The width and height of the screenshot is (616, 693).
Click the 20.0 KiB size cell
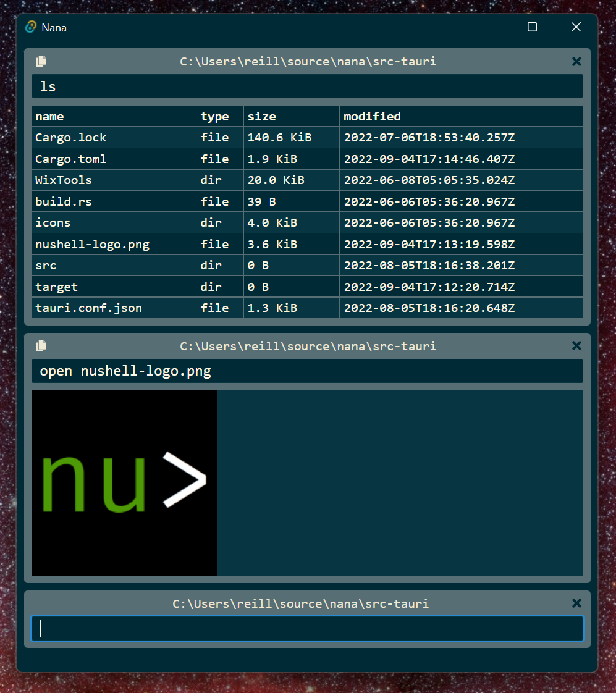(292, 180)
